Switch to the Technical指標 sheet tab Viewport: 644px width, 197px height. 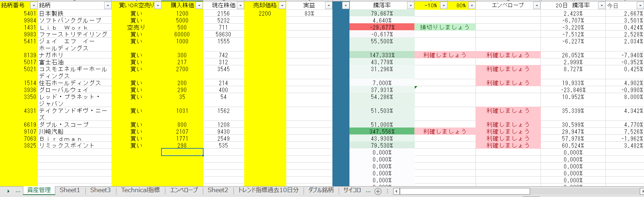click(x=140, y=190)
